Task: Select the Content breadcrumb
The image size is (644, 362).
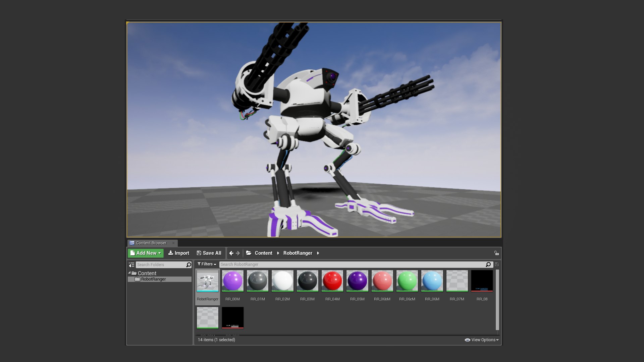Action: click(x=263, y=253)
